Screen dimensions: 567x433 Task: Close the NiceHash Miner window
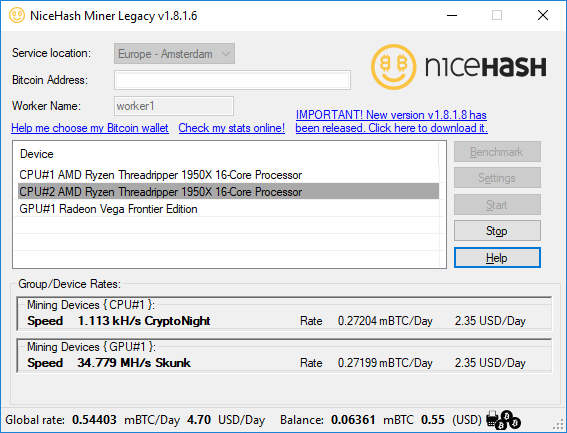pos(543,15)
